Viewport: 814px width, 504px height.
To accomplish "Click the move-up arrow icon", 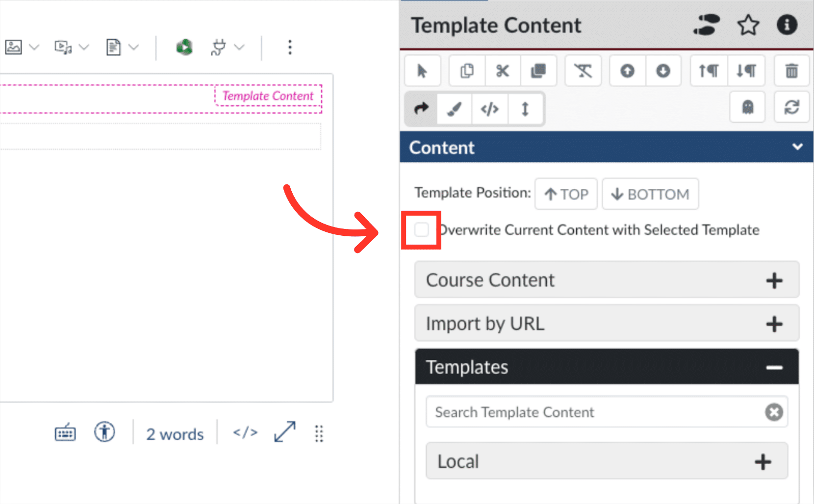I will point(627,71).
